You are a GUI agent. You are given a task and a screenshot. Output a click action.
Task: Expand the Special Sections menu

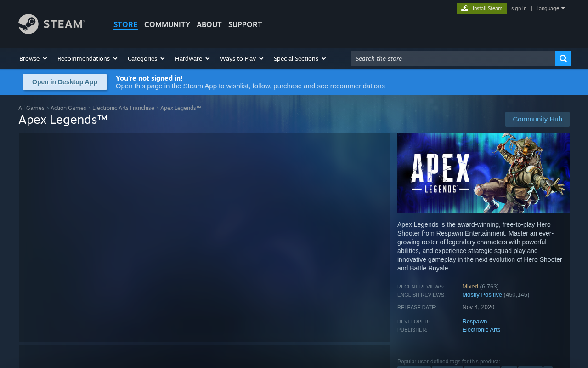[x=300, y=58]
